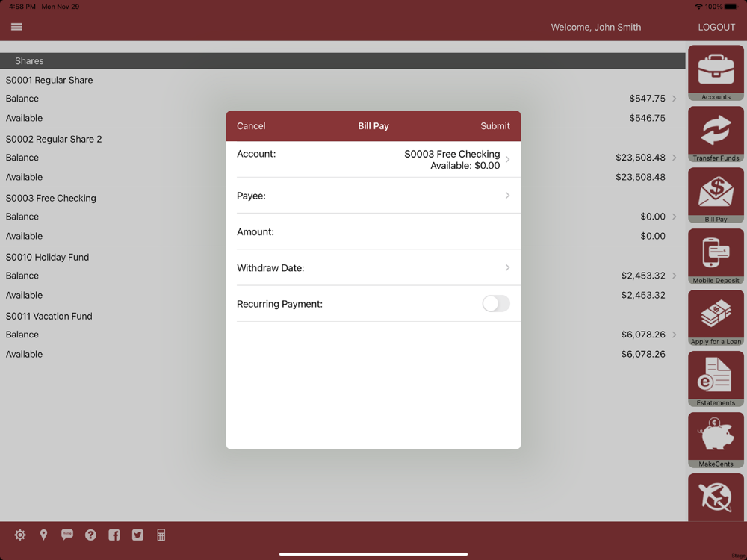Open the hamburger menu
This screenshot has height=560, width=747.
click(16, 27)
